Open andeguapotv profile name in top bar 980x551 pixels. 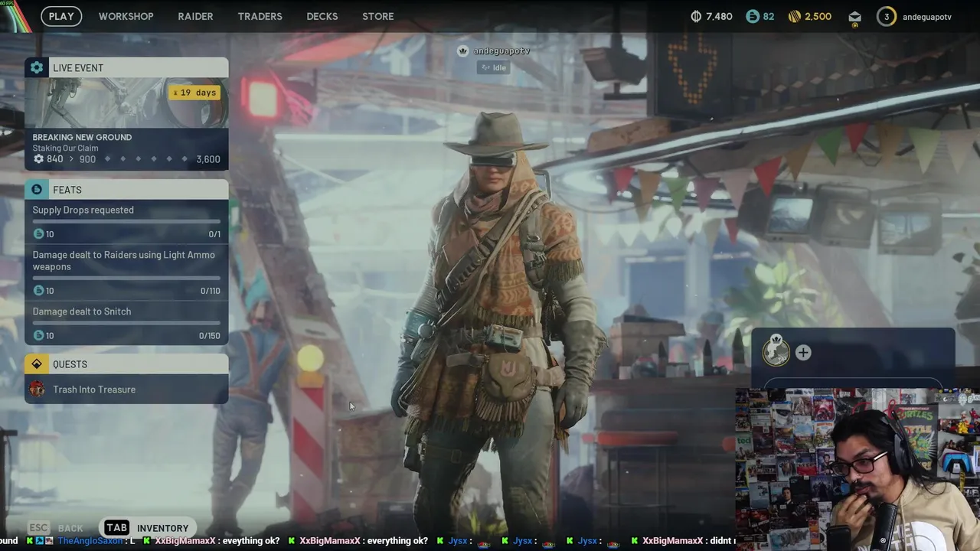pos(926,17)
